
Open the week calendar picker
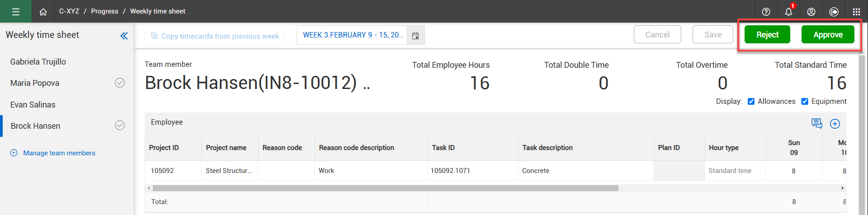click(415, 36)
